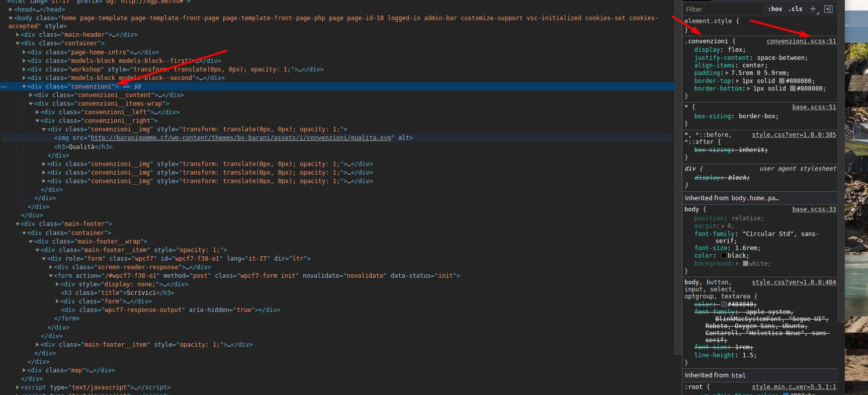Viewport: 868px width, 395px height.
Task: Expand the head element
Action: [11, 9]
